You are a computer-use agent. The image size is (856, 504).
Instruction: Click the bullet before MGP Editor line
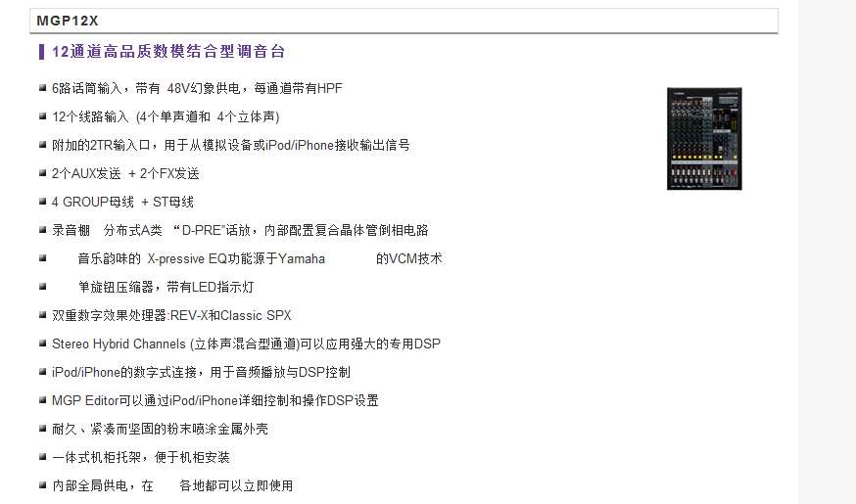43,400
